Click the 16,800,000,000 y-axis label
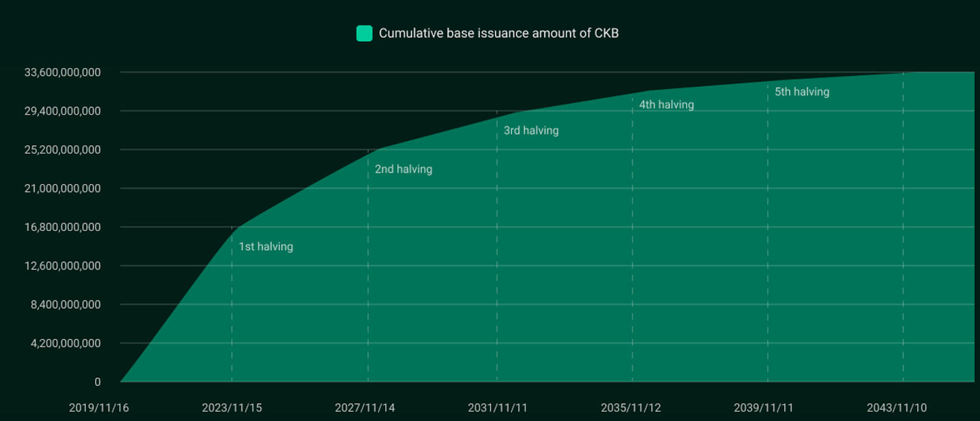Image resolution: width=980 pixels, height=421 pixels. (62, 227)
